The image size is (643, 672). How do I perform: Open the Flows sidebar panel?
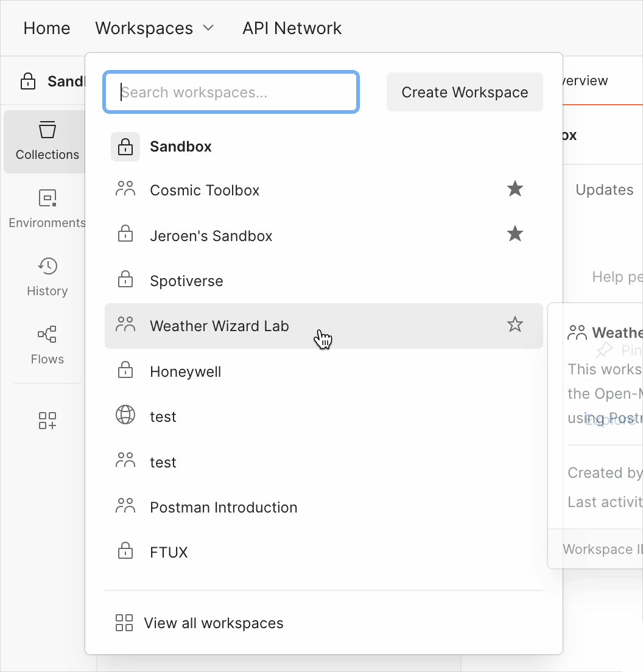47,345
